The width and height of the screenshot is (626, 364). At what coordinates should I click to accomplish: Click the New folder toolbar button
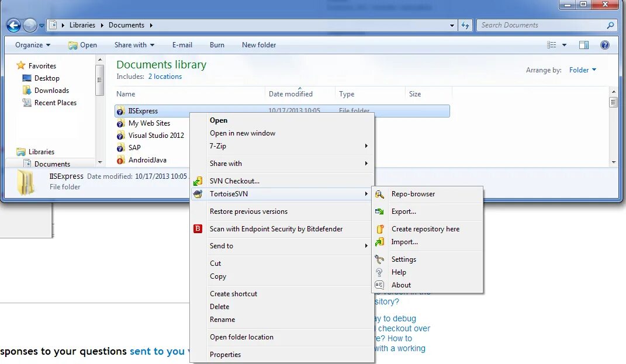coord(259,45)
